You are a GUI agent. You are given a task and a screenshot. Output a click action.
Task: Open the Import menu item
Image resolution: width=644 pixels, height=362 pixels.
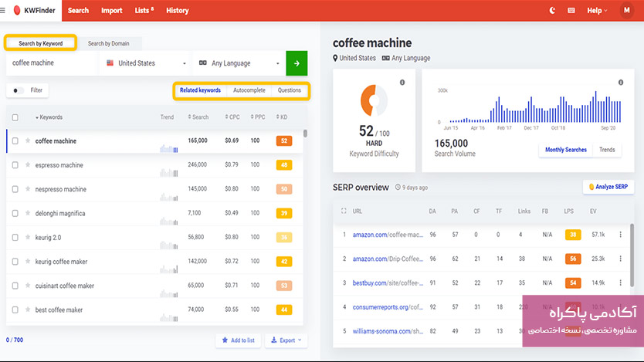click(112, 11)
